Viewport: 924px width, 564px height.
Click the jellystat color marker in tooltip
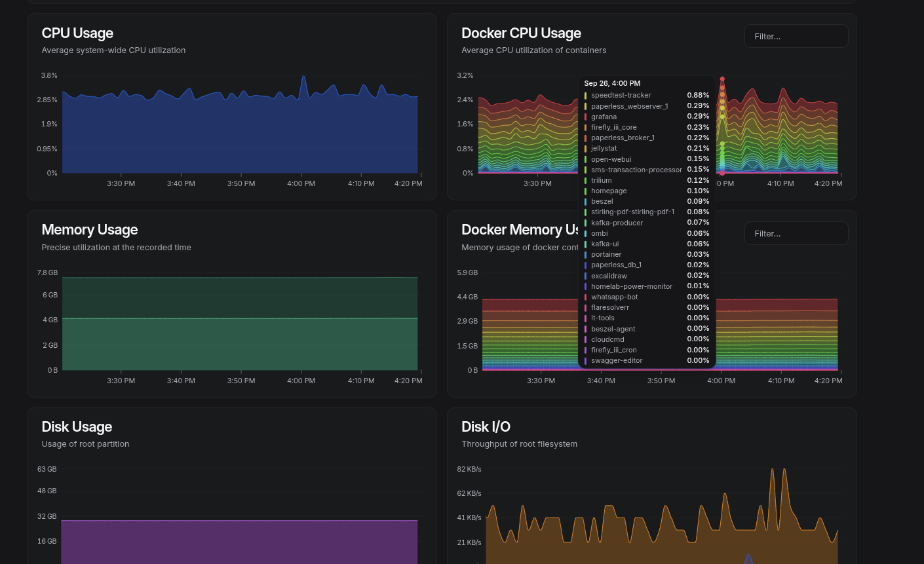pyautogui.click(x=585, y=149)
